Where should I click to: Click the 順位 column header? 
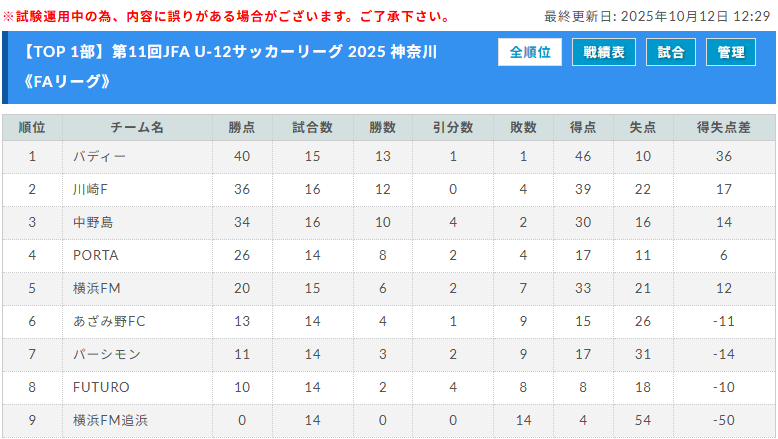point(32,128)
